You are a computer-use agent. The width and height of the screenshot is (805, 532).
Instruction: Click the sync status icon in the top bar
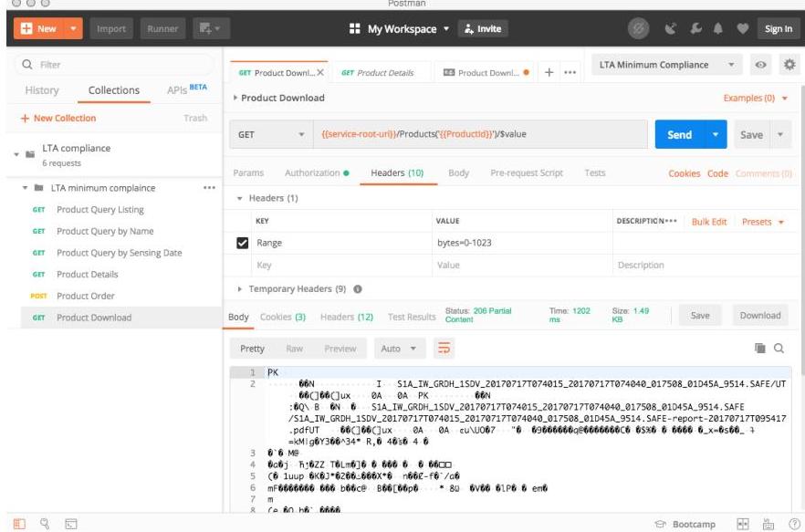[x=638, y=29]
